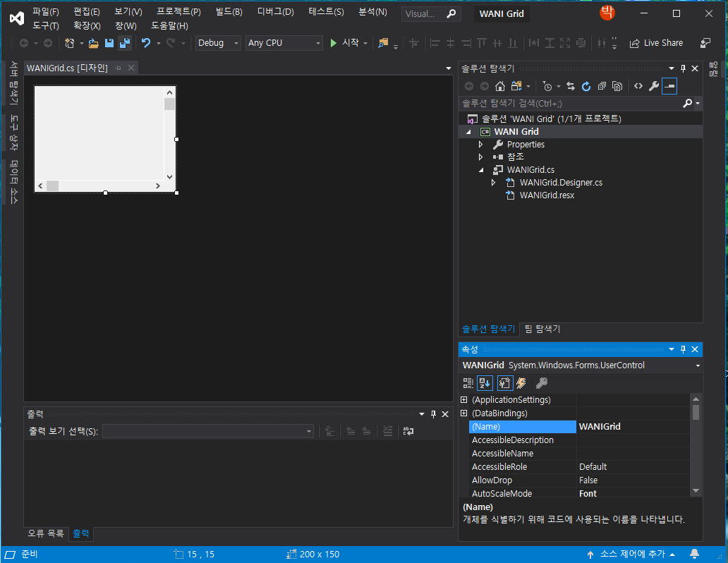Click the user account avatar
The image size is (728, 563).
point(607,13)
